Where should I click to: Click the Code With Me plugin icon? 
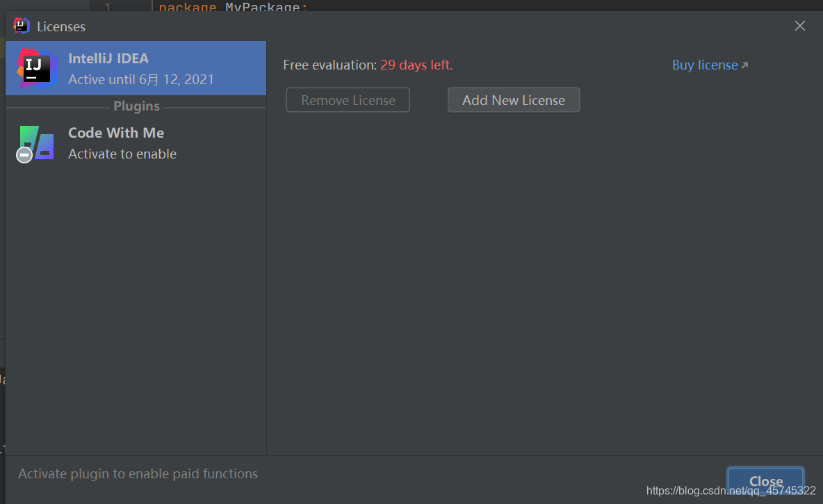point(35,144)
